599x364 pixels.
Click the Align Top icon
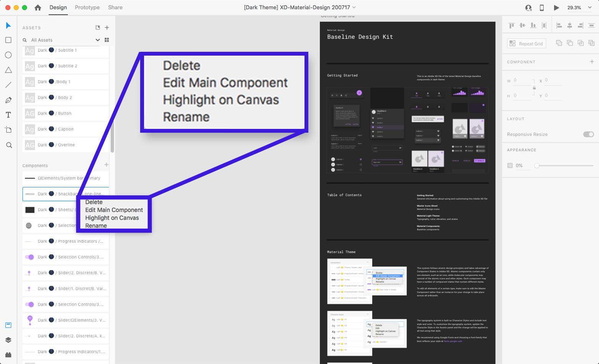coord(511,25)
